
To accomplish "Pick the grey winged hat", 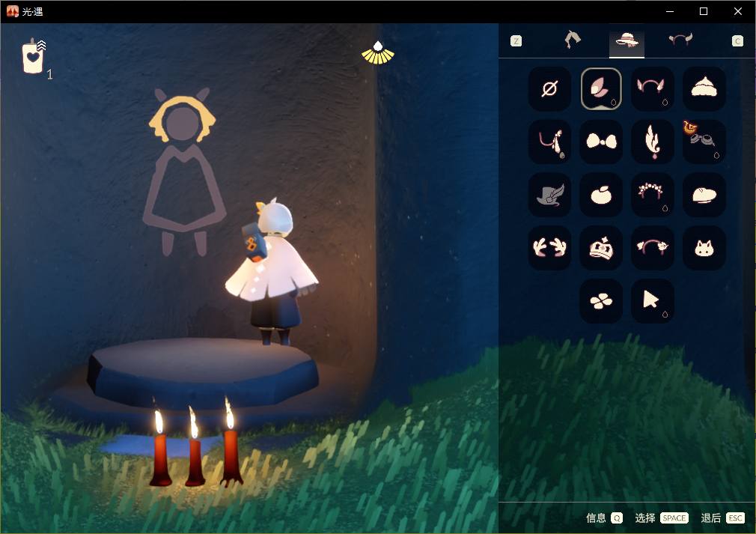I will point(549,195).
